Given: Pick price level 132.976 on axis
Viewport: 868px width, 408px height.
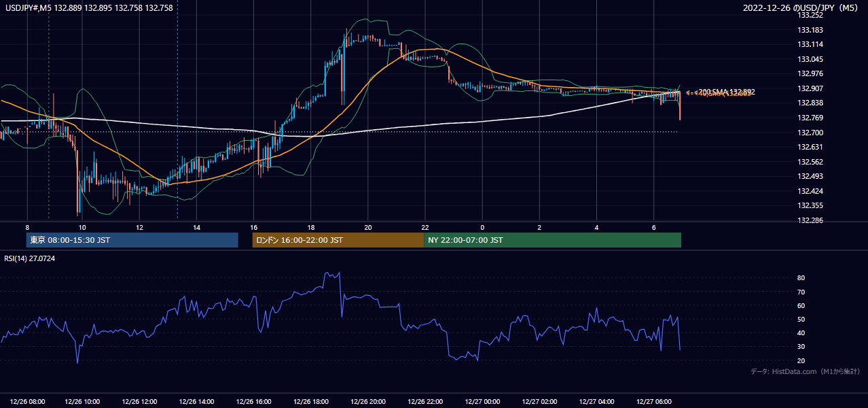Looking at the screenshot, I should [x=810, y=73].
